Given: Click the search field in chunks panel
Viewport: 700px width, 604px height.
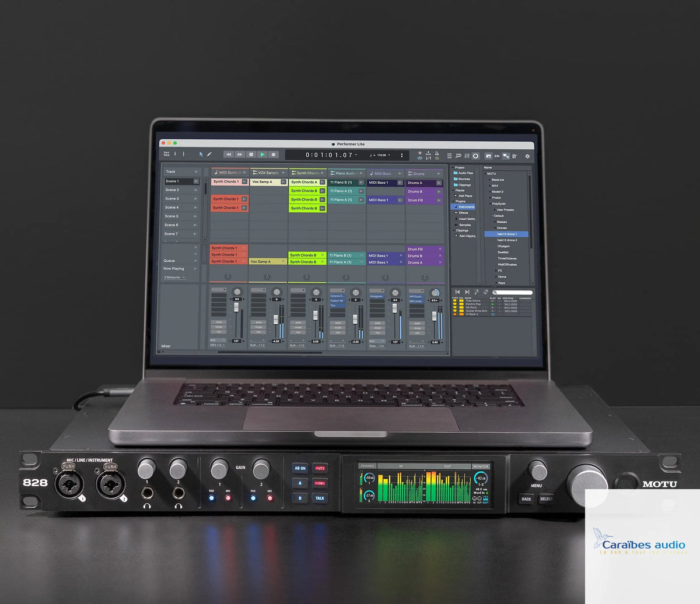Looking at the screenshot, I should pos(512,292).
